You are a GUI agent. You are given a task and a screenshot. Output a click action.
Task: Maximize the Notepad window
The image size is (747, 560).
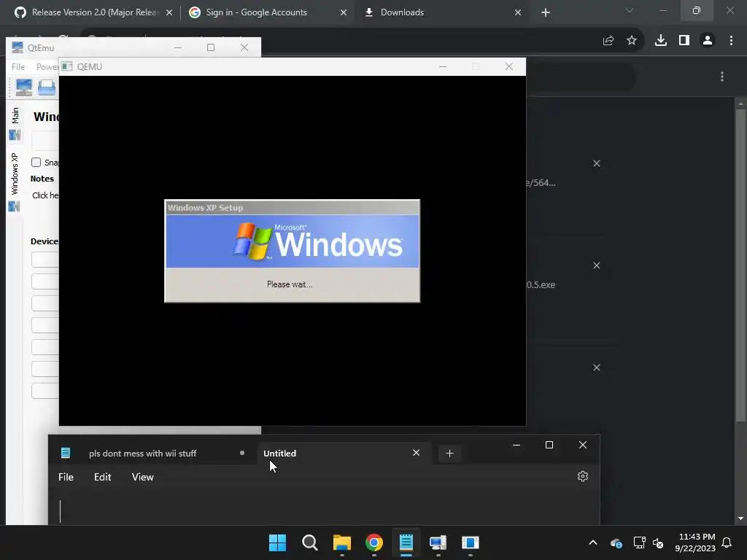point(549,445)
